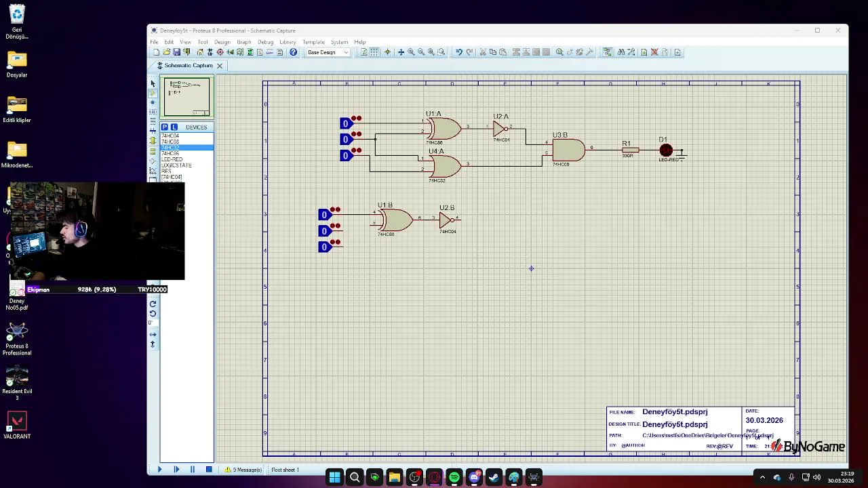Select the D1 red LED on the schematic
Viewport: 868px width, 488px height.
point(666,150)
